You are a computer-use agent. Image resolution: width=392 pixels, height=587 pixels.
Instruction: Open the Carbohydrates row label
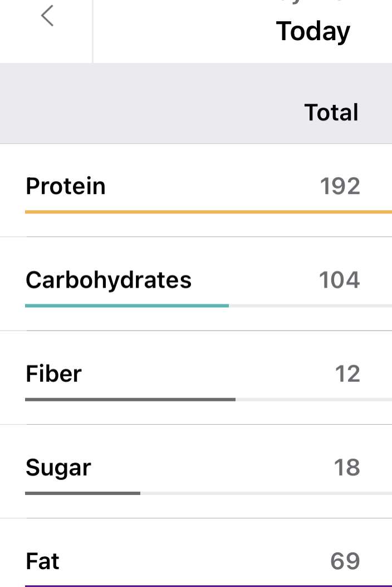[109, 280]
